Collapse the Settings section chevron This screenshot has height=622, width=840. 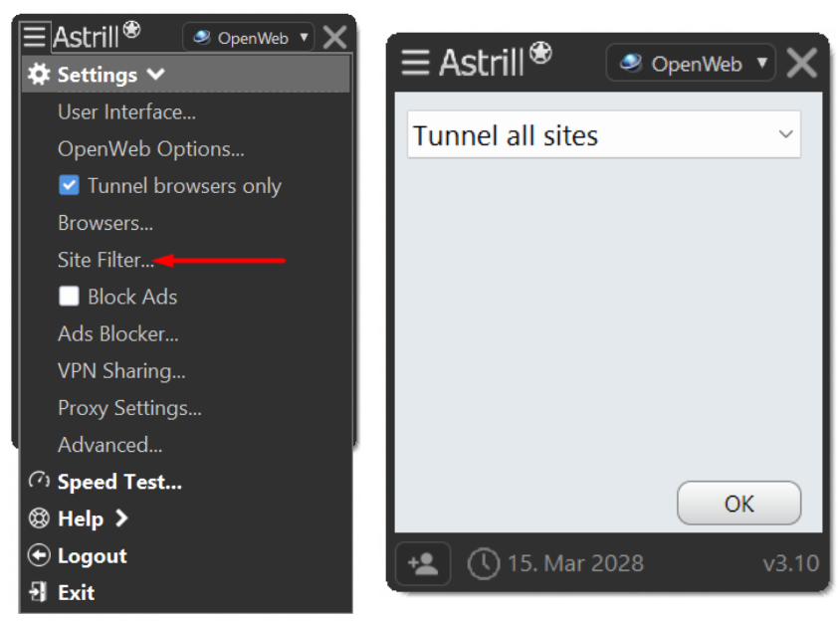156,74
